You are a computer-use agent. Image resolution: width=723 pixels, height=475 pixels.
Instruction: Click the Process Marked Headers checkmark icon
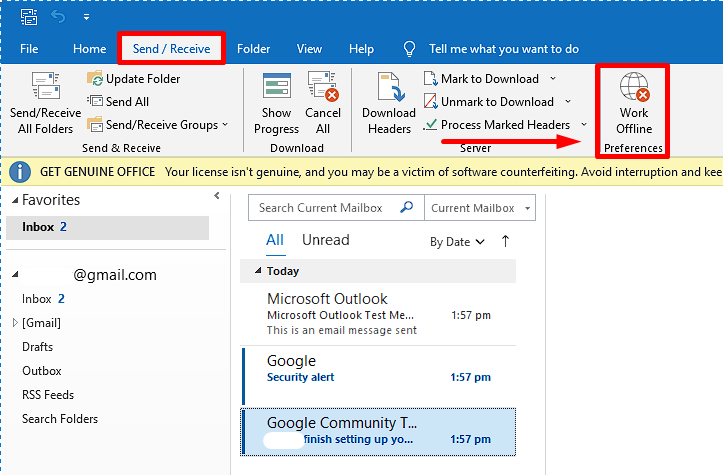[431, 124]
